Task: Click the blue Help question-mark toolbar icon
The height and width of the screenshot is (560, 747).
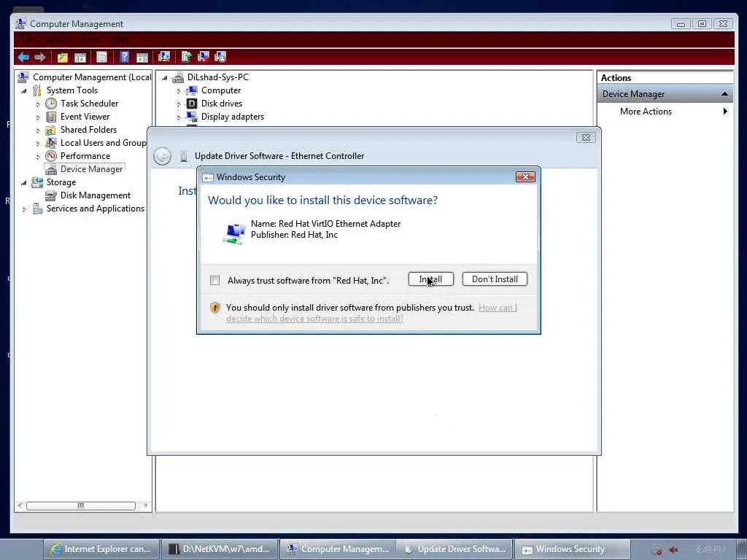Action: [124, 57]
